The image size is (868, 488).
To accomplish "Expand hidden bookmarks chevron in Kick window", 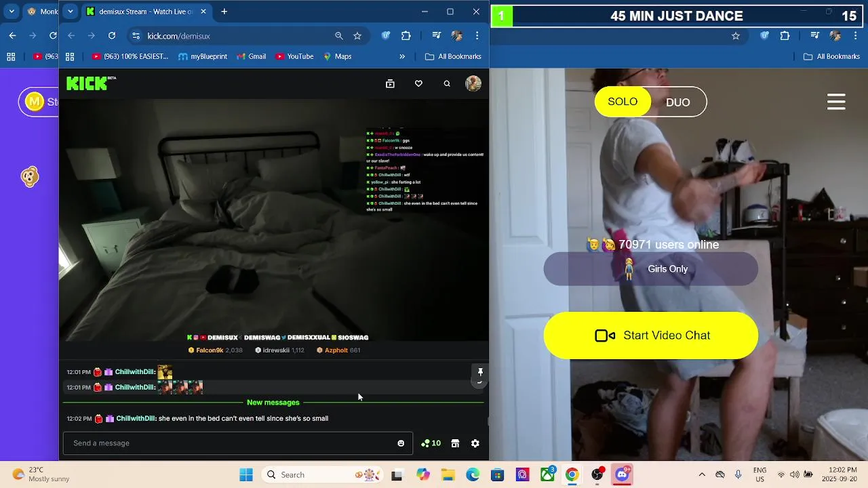I will point(402,57).
